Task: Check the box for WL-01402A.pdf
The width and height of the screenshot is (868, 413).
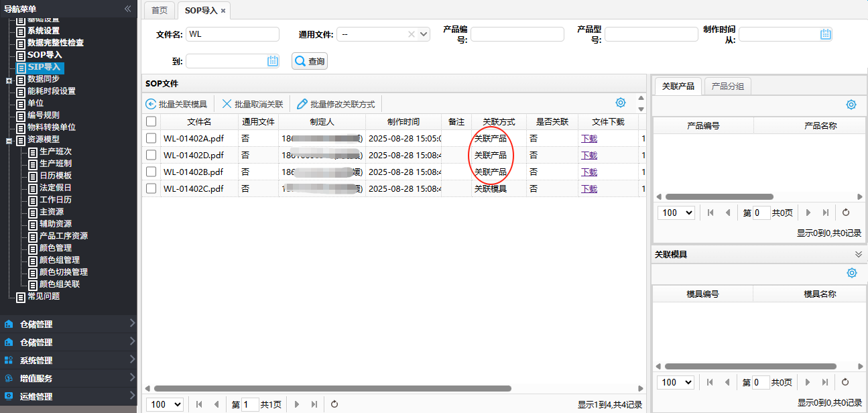Action: point(151,138)
